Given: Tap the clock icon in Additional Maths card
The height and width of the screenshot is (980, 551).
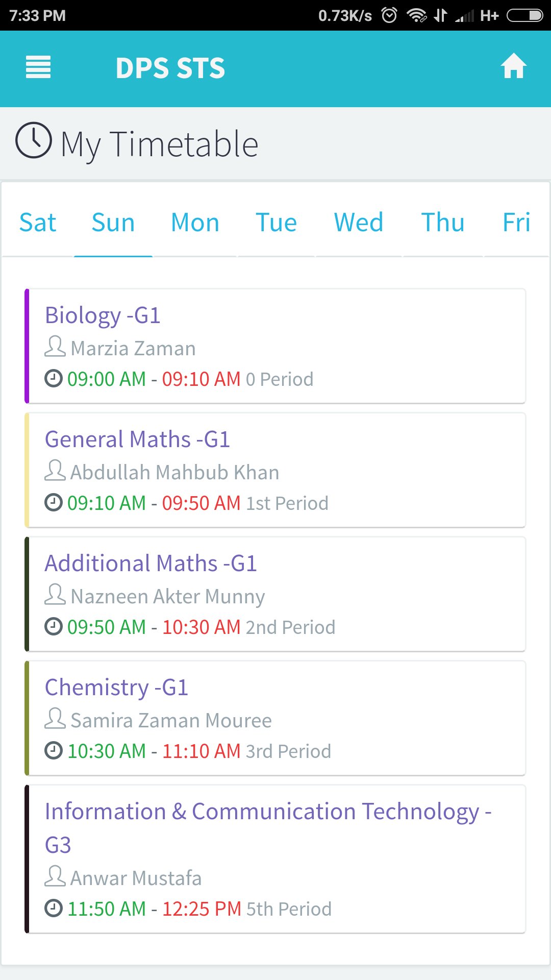Looking at the screenshot, I should 54,626.
